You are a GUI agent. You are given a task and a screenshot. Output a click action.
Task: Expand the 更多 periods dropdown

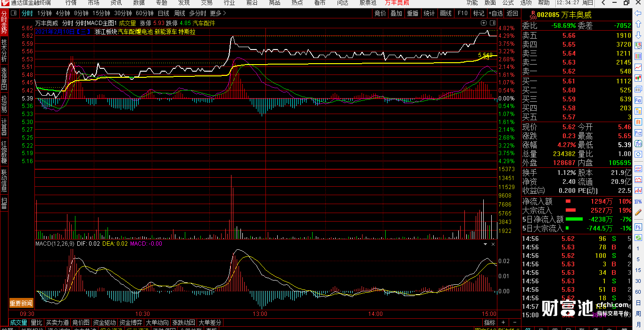tap(218, 13)
